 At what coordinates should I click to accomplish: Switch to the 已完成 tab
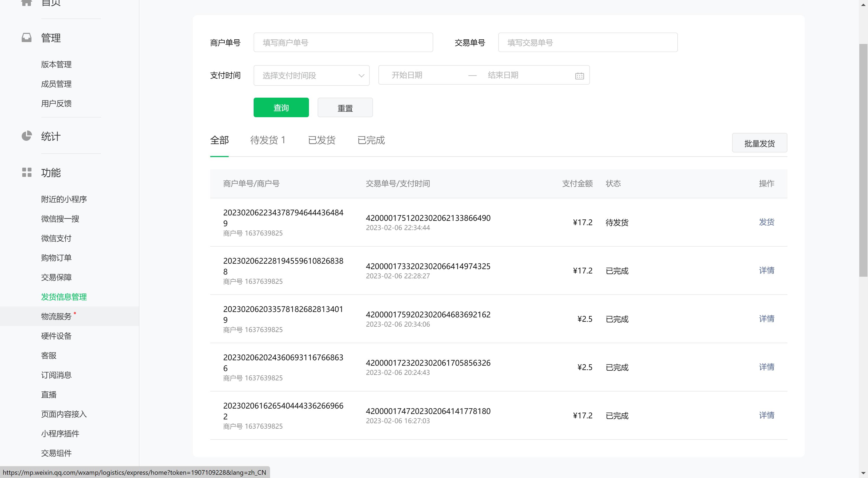click(371, 140)
